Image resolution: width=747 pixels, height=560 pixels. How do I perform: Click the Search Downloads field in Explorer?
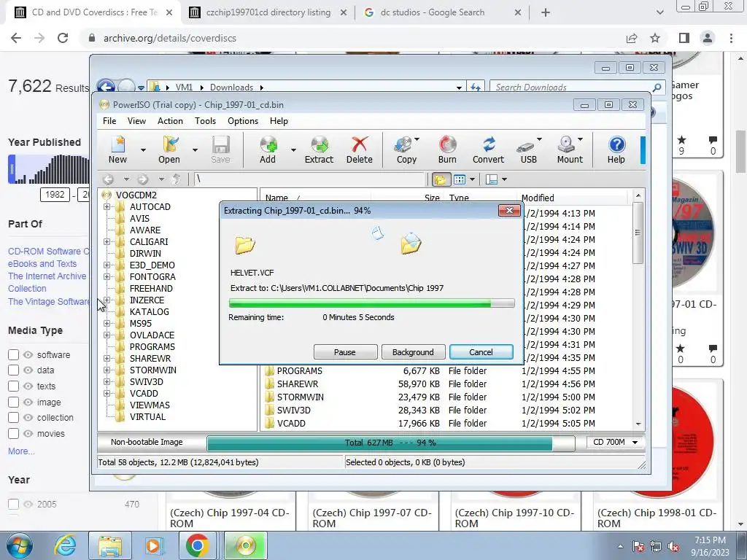point(572,87)
